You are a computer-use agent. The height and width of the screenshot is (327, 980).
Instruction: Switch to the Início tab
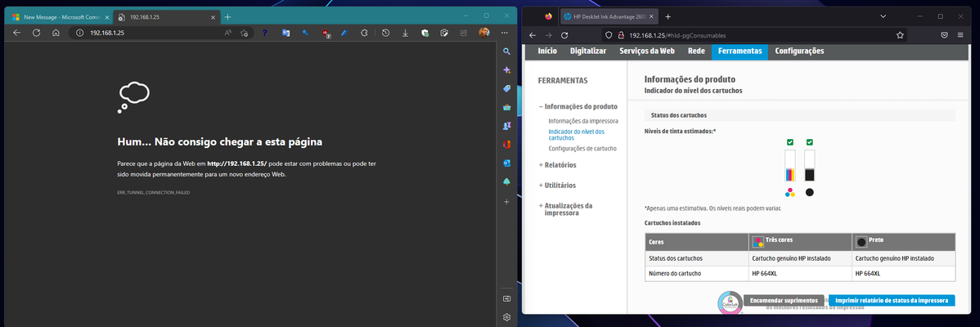[547, 52]
